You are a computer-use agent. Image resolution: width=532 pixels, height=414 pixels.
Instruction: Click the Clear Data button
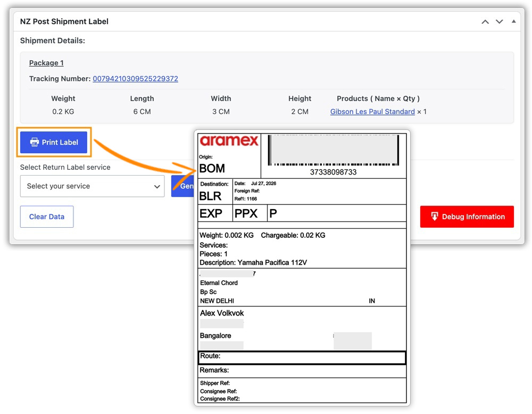pyautogui.click(x=47, y=217)
